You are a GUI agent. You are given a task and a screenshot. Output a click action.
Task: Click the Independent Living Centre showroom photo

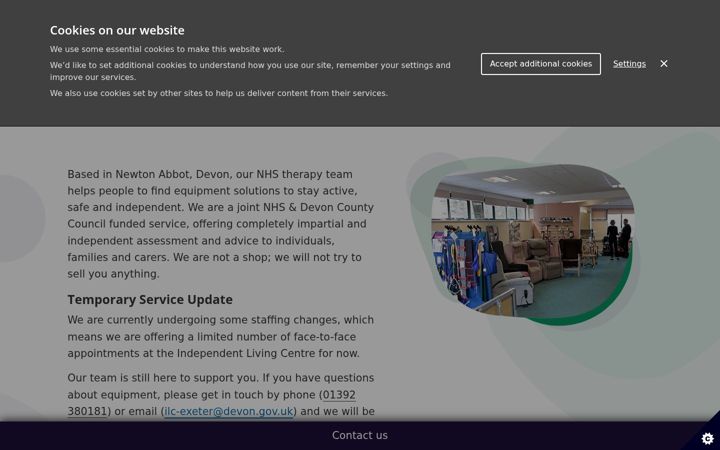pos(533,241)
